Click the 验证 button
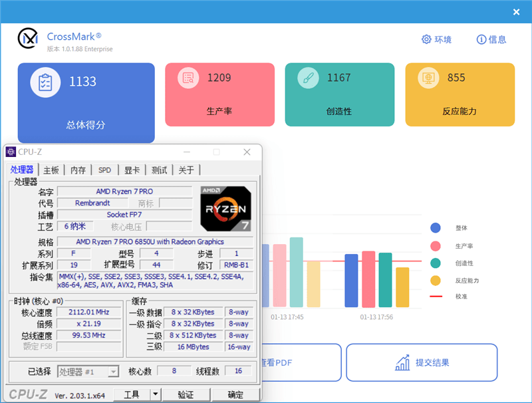Screen dimensions: 532x403 click(186, 394)
